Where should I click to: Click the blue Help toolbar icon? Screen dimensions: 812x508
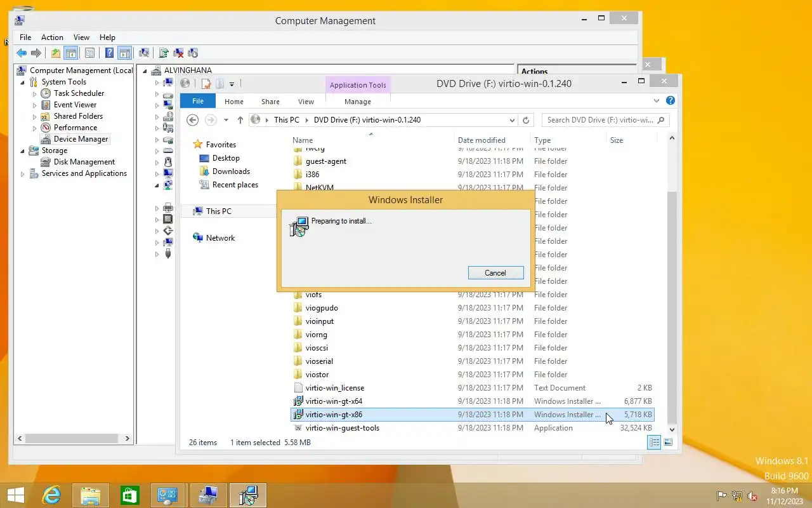click(x=110, y=53)
